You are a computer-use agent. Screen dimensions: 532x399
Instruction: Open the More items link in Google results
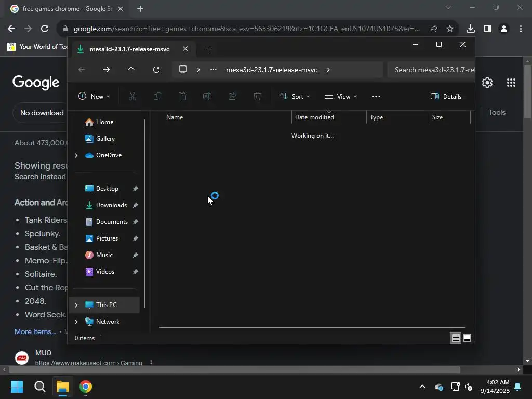click(35, 331)
